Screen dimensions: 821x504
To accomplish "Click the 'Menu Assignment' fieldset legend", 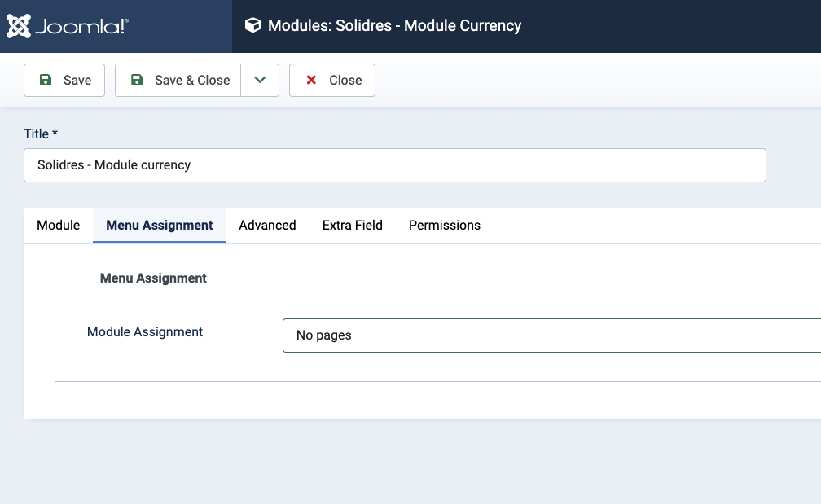I will 153,278.
